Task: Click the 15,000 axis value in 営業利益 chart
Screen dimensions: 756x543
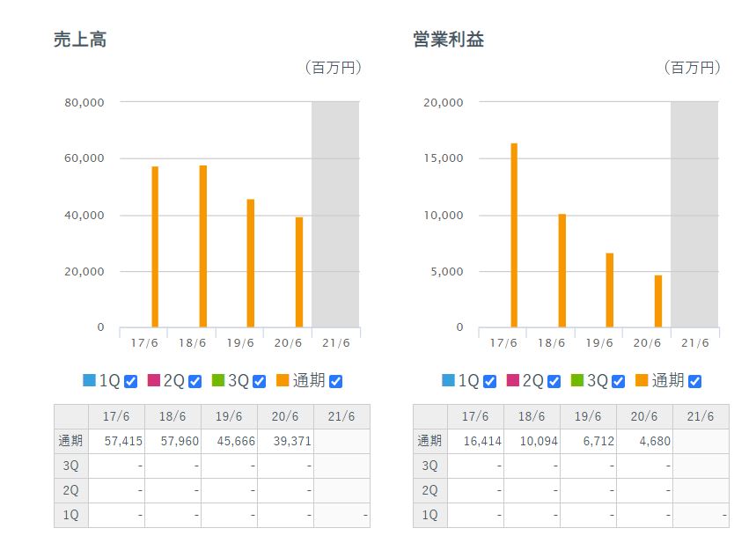Action: pyautogui.click(x=444, y=158)
